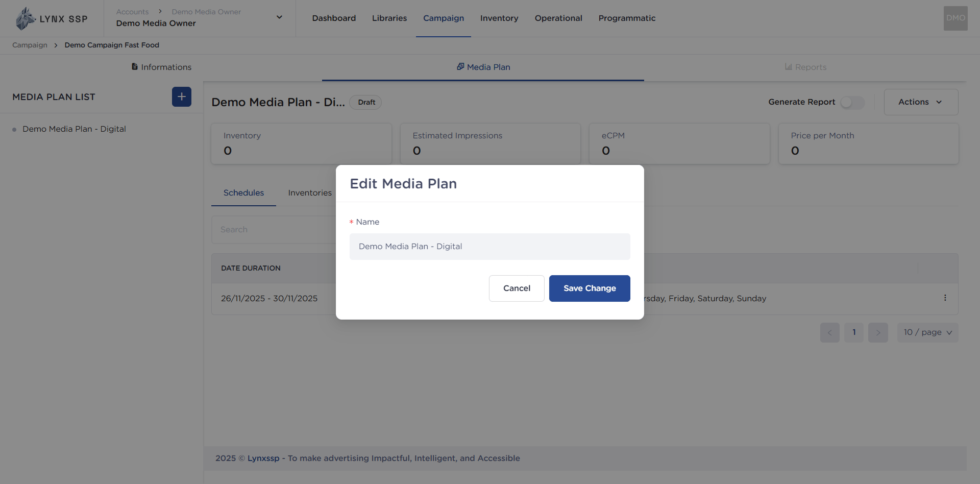Click the schedules Search field
The height and width of the screenshot is (484, 980).
pos(274,230)
